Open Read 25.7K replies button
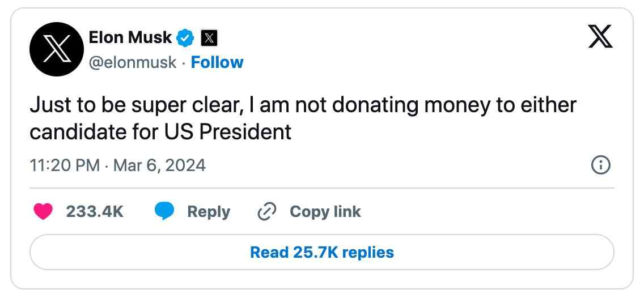The image size is (644, 290). coord(321,252)
